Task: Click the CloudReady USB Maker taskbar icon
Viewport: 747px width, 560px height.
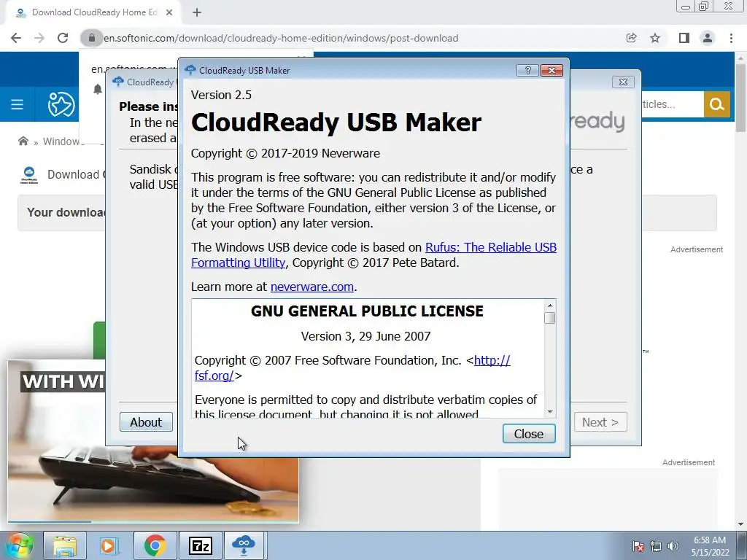Action: [244, 545]
